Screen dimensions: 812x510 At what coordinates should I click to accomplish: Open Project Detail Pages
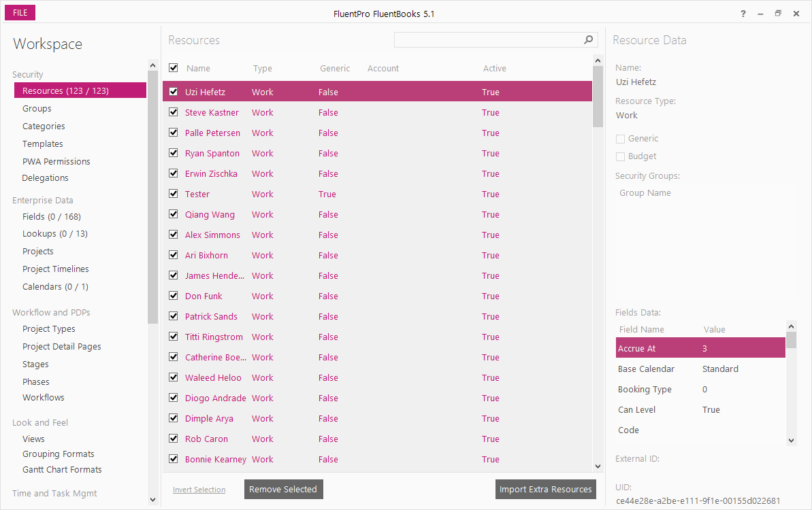click(x=62, y=347)
